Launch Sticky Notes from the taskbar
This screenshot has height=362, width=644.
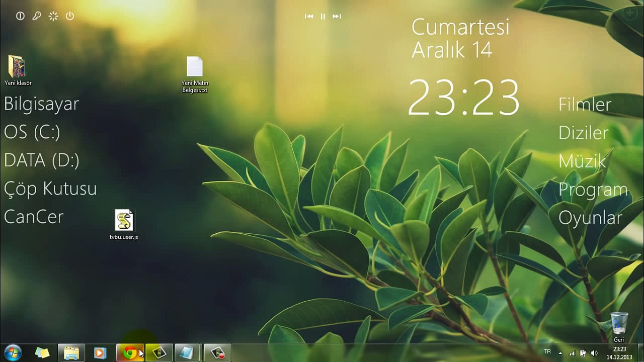click(42, 353)
